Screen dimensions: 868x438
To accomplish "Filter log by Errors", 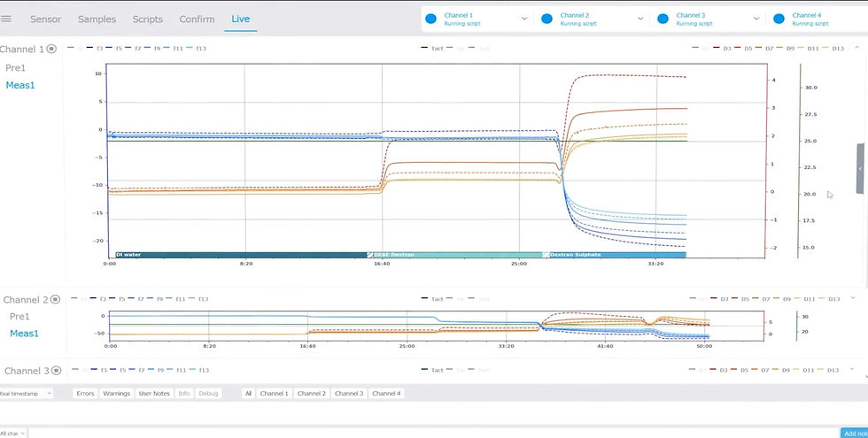I will pos(85,393).
